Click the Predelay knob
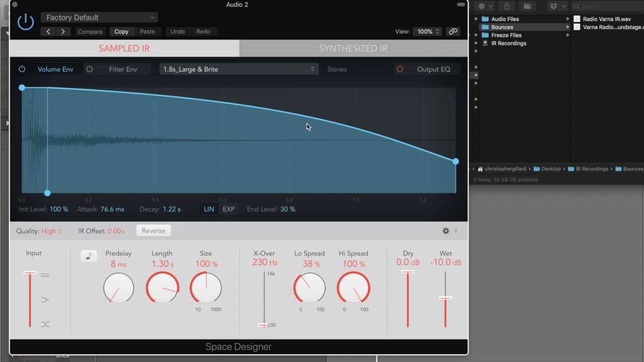Image resolution: width=644 pixels, height=362 pixels. click(119, 288)
